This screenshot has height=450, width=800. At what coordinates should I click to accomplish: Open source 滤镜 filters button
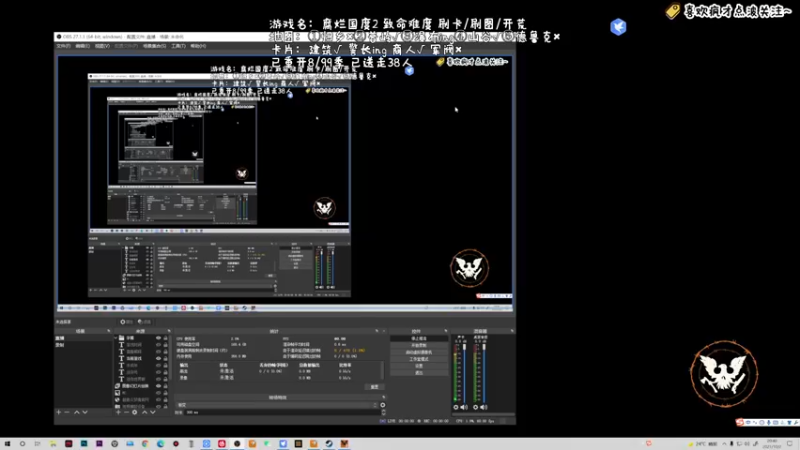[x=144, y=322]
